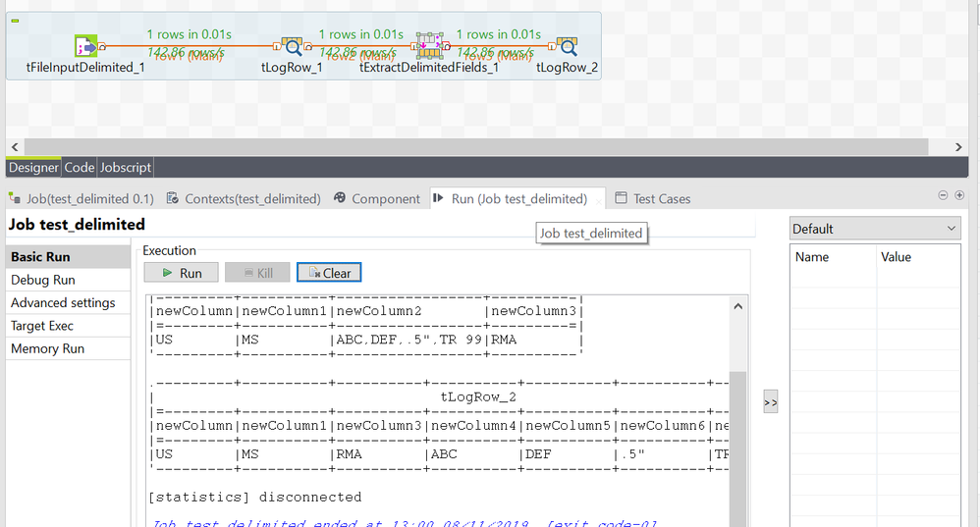Open the Component view tab
This screenshot has width=980, height=527.
coord(377,198)
